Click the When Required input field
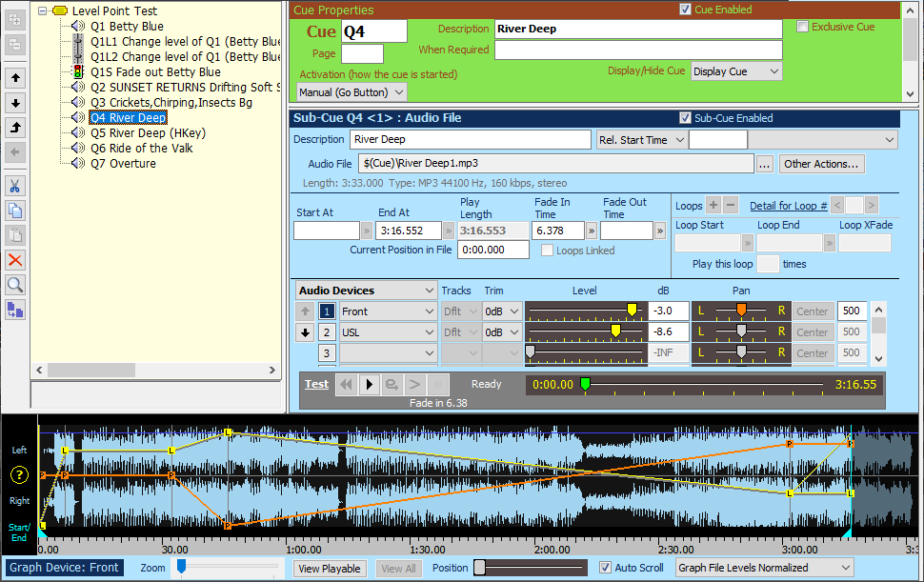This screenshot has height=582, width=924. coord(638,50)
